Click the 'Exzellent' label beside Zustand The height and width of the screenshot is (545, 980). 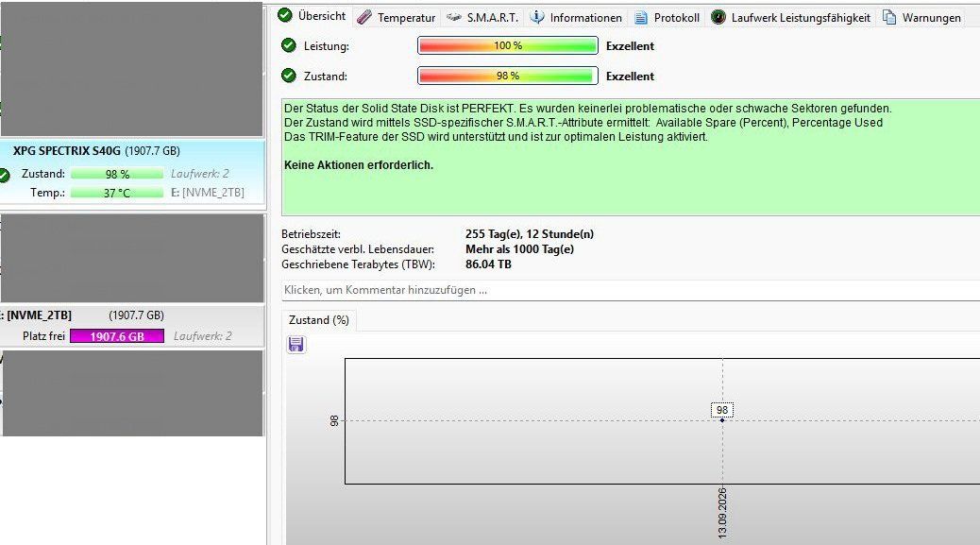coord(630,77)
